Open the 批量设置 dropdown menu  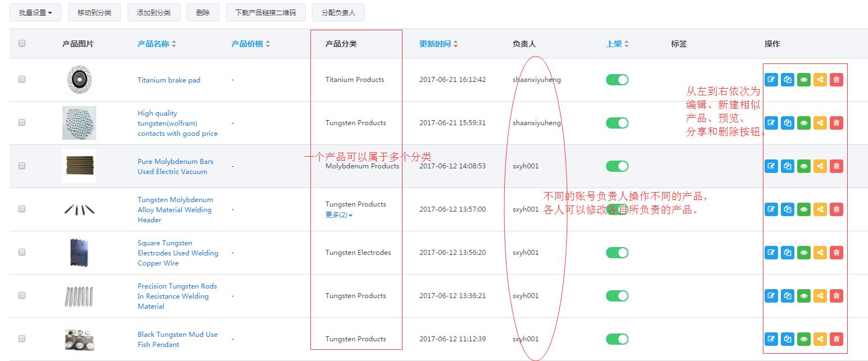(35, 12)
